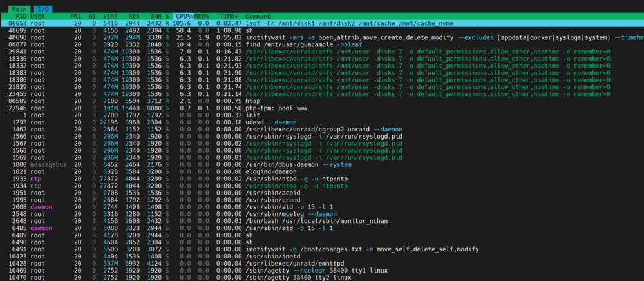Sort by TIME+ column header
This screenshot has height=281, width=644.
point(229,16)
